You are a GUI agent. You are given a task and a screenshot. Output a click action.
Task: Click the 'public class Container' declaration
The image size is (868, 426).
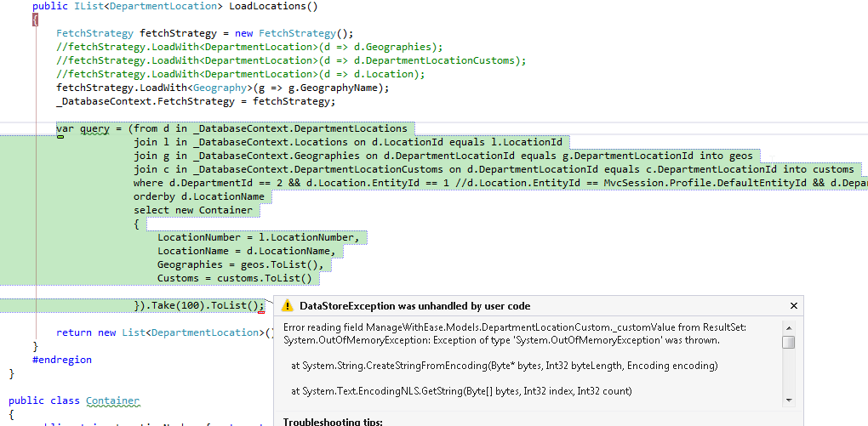coord(74,400)
